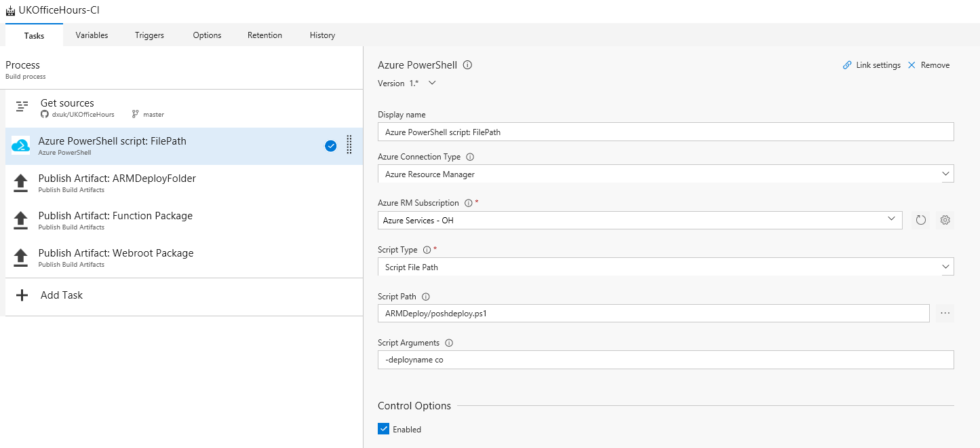The width and height of the screenshot is (980, 448).
Task: Click the chain link icon for Link settings
Action: click(847, 65)
